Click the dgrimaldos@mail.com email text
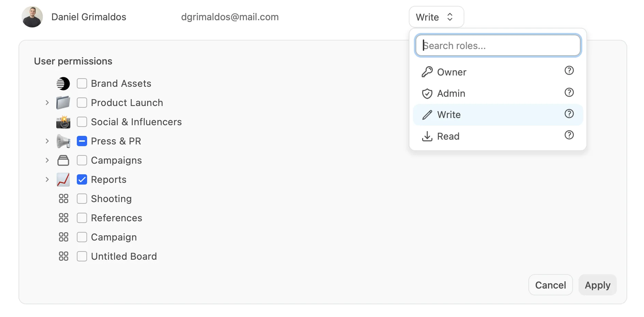The width and height of the screenshot is (644, 317). click(x=230, y=17)
